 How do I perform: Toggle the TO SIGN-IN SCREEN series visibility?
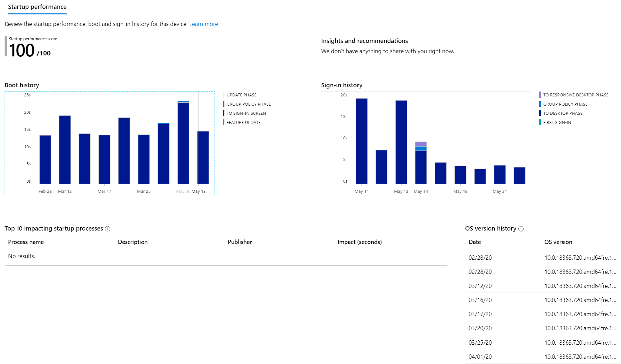point(223,113)
